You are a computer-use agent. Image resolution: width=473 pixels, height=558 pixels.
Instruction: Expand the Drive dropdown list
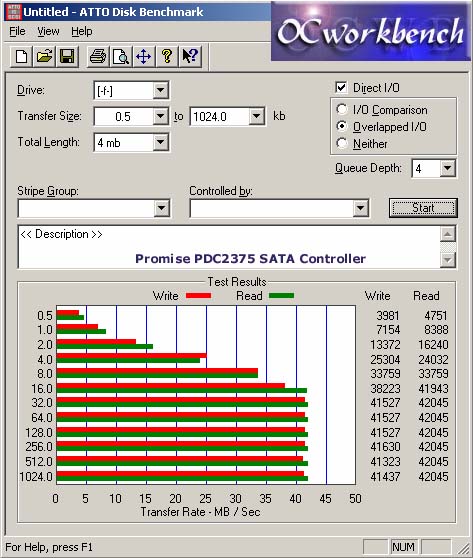(161, 90)
